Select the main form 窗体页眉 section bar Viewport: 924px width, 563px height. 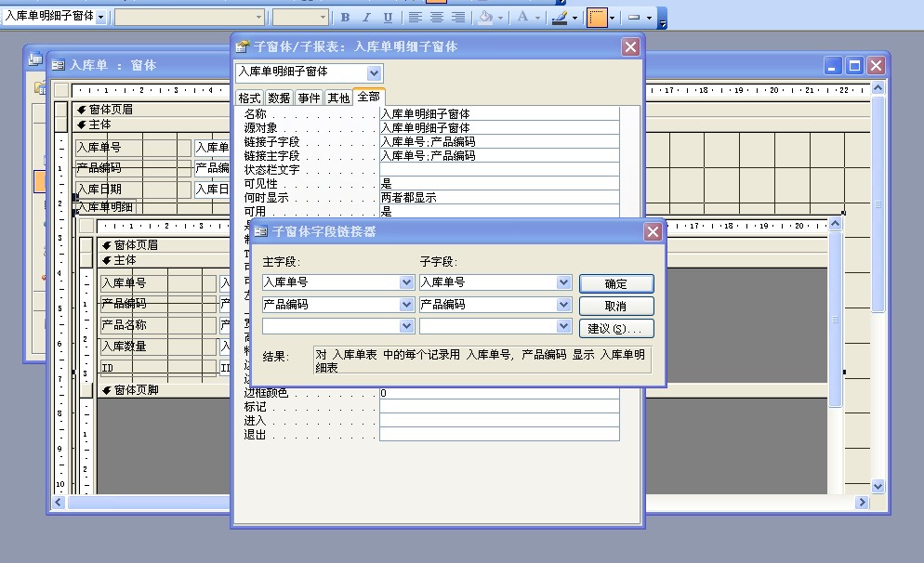(150, 110)
